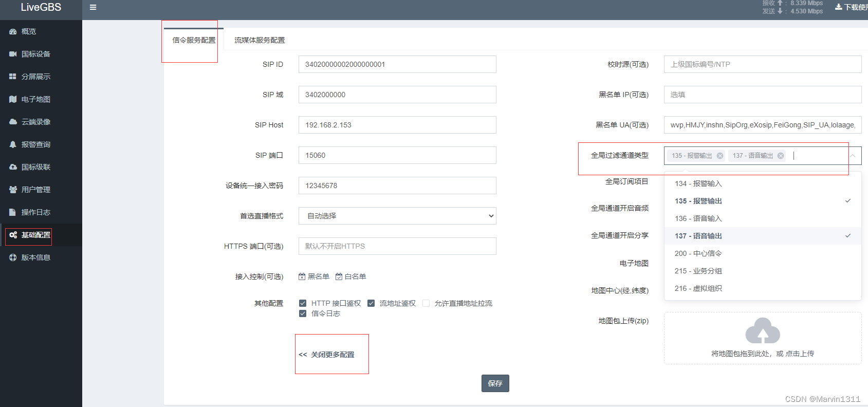Screen dimensions: 868x407
Task: Select 134 - 报警输入 option
Action: pos(763,183)
